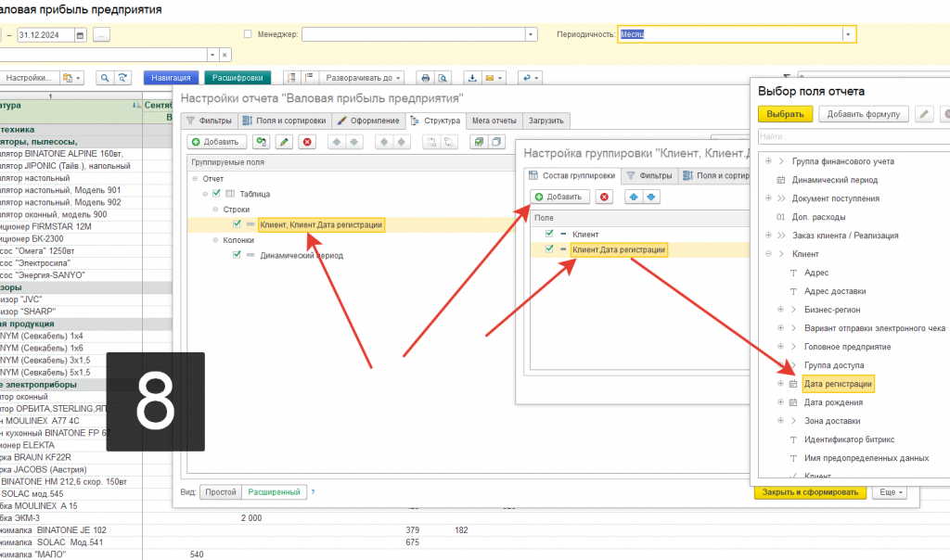Click the collapse groups icon left of Разворачивать до
950x560 pixels.
point(291,78)
